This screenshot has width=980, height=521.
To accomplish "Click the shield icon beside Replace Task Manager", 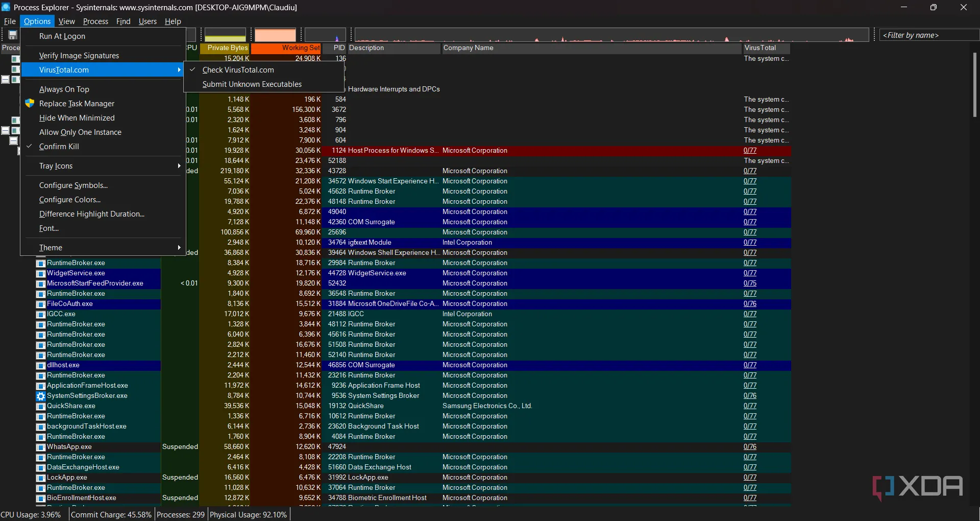I will (30, 103).
